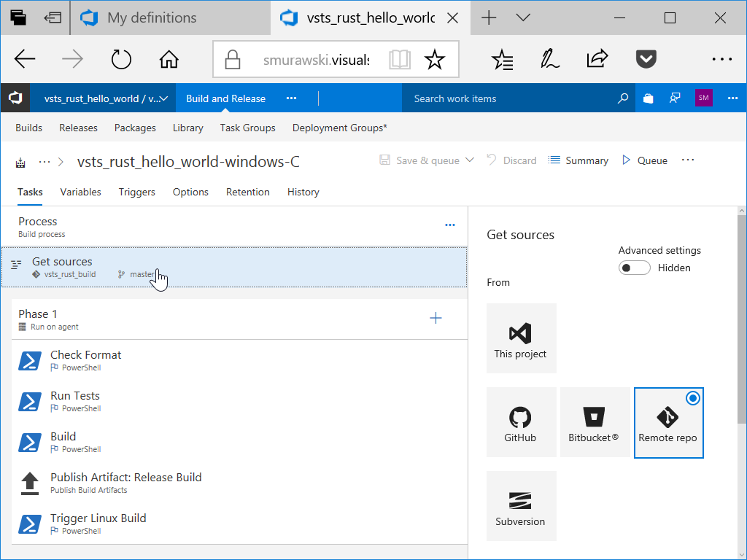Switch to the Variables tab
Image resolution: width=747 pixels, height=560 pixels.
80,192
